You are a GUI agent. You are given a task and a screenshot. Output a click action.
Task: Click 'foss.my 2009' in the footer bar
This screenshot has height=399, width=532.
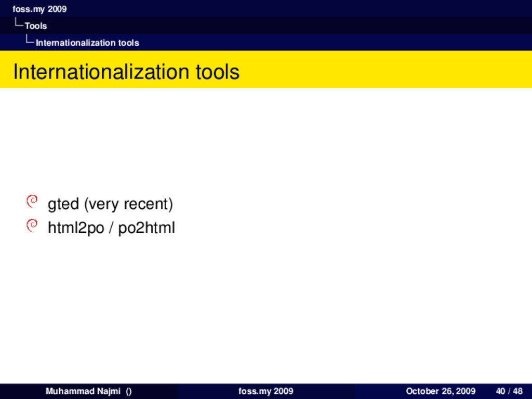[265, 391]
